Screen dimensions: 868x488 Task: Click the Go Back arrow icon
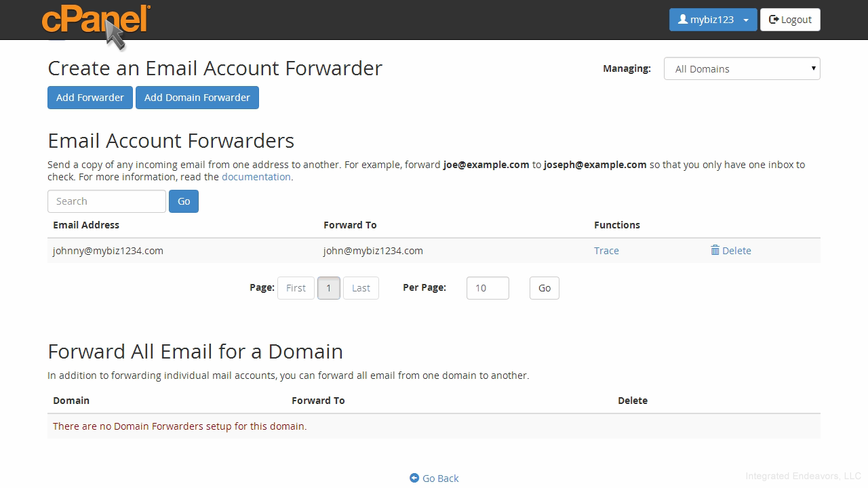coord(414,478)
